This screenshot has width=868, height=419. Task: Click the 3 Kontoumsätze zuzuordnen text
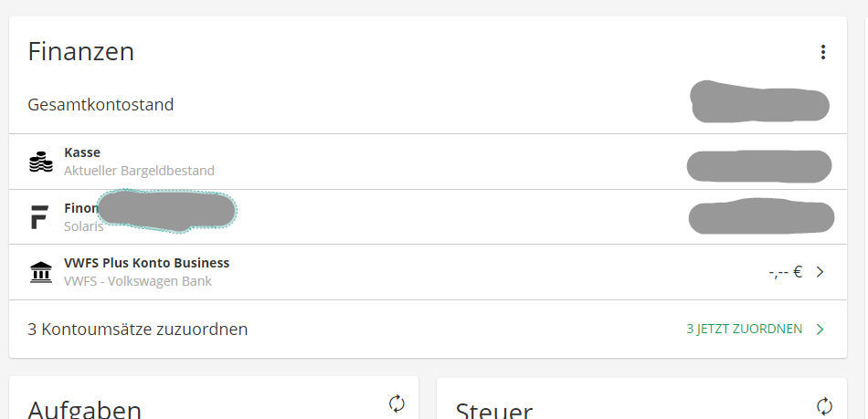pyautogui.click(x=138, y=329)
